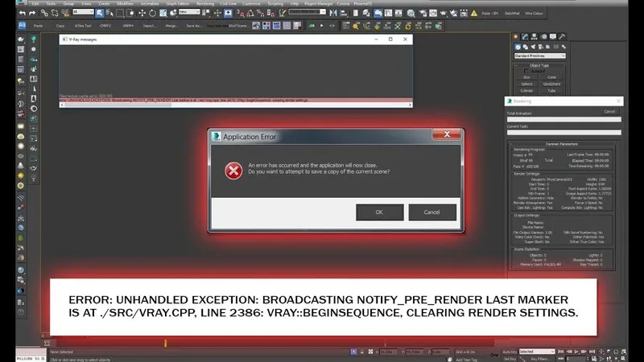Open the Scripting menu
The height and width of the screenshot is (362, 644).
coord(275,3)
